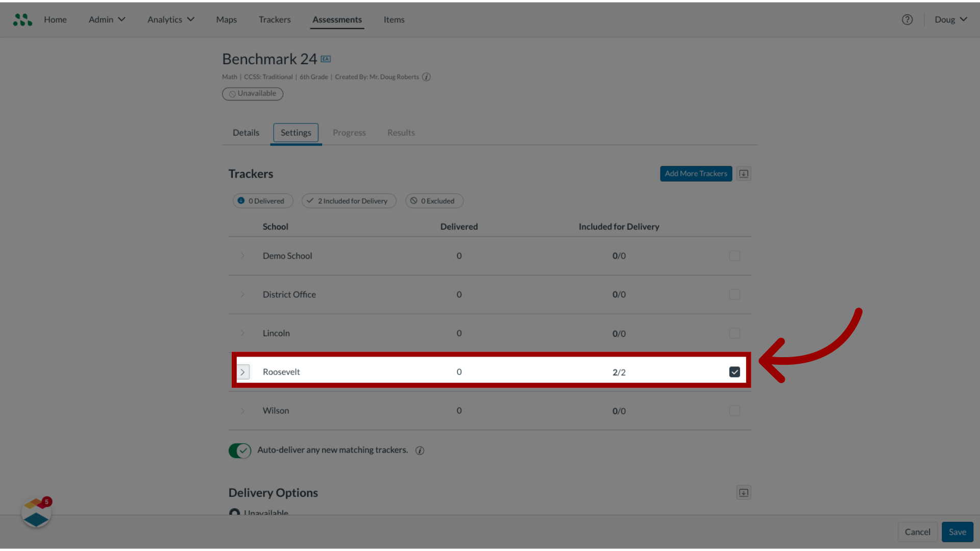Click the Cancel button

click(918, 532)
